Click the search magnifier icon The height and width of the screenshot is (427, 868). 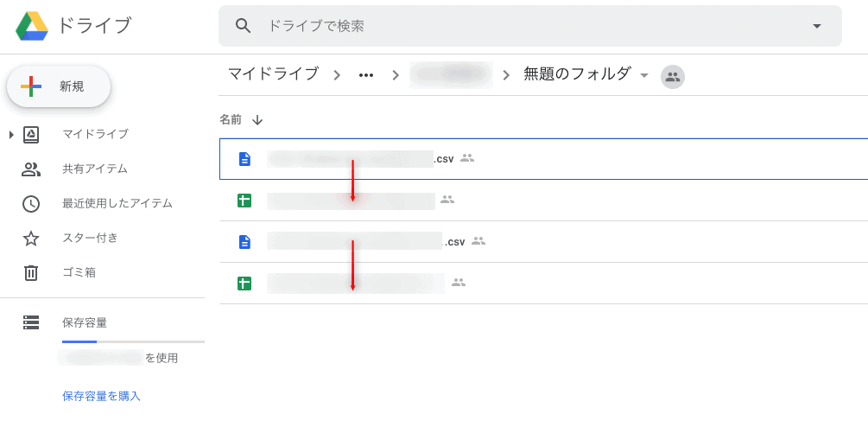point(244,26)
